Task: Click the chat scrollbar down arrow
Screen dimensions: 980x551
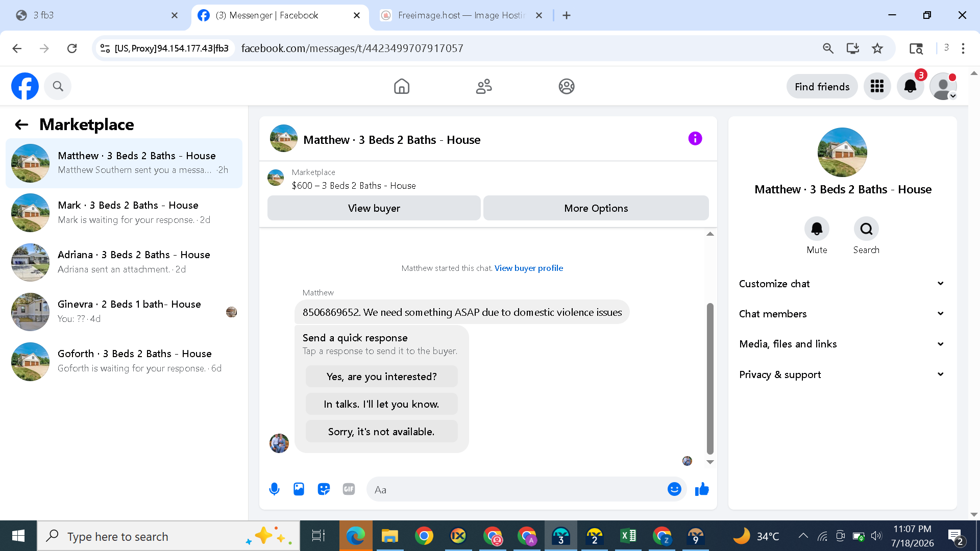Action: click(710, 462)
